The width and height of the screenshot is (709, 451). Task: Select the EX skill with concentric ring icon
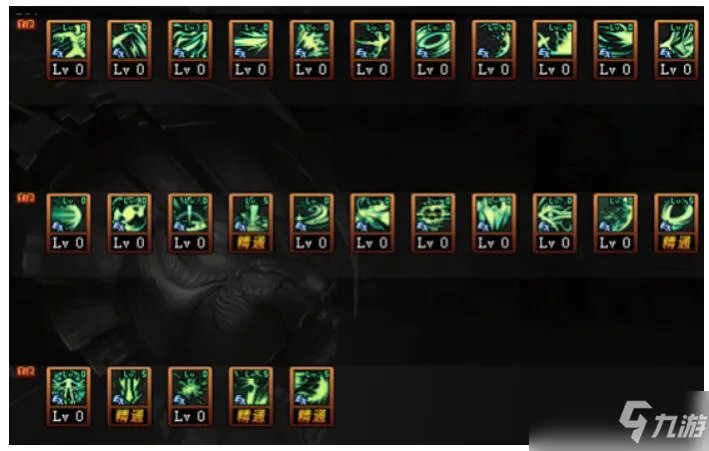(433, 50)
